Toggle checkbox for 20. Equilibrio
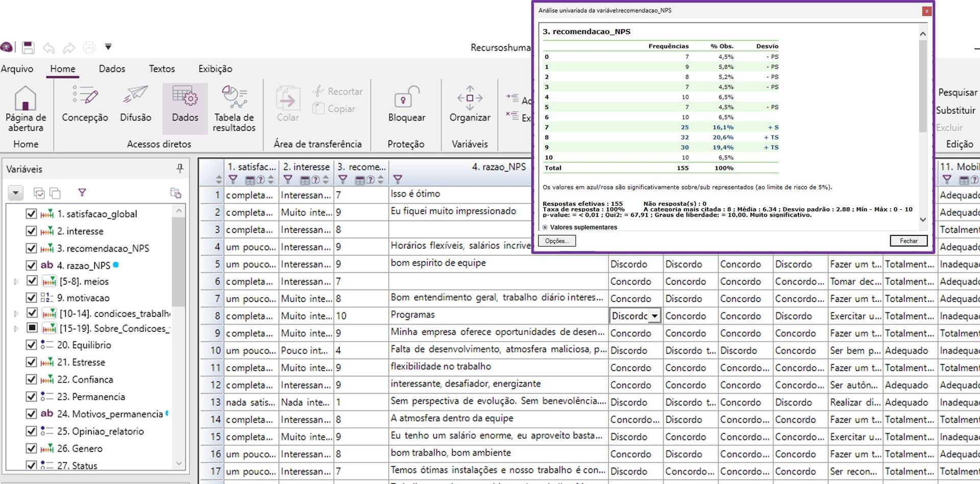 31,345
